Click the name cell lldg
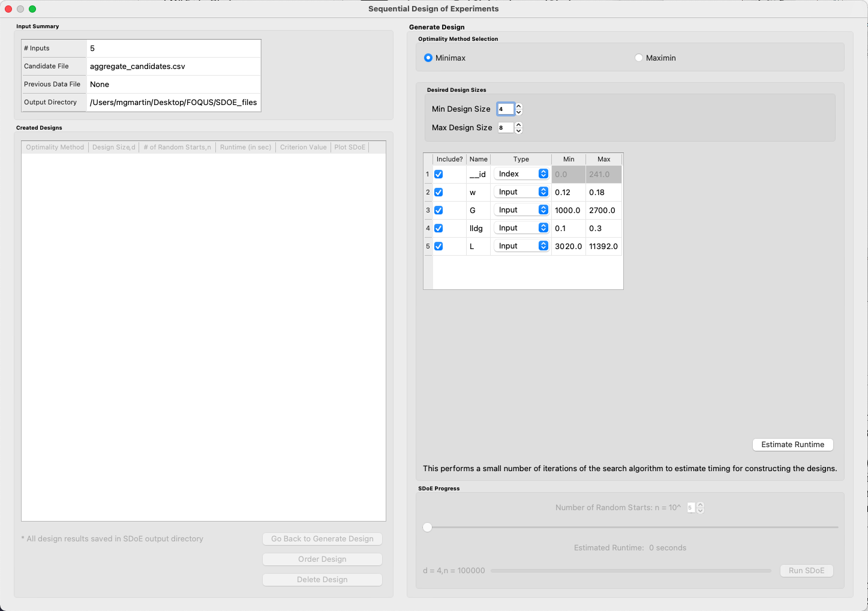This screenshot has height=611, width=868. (478, 228)
